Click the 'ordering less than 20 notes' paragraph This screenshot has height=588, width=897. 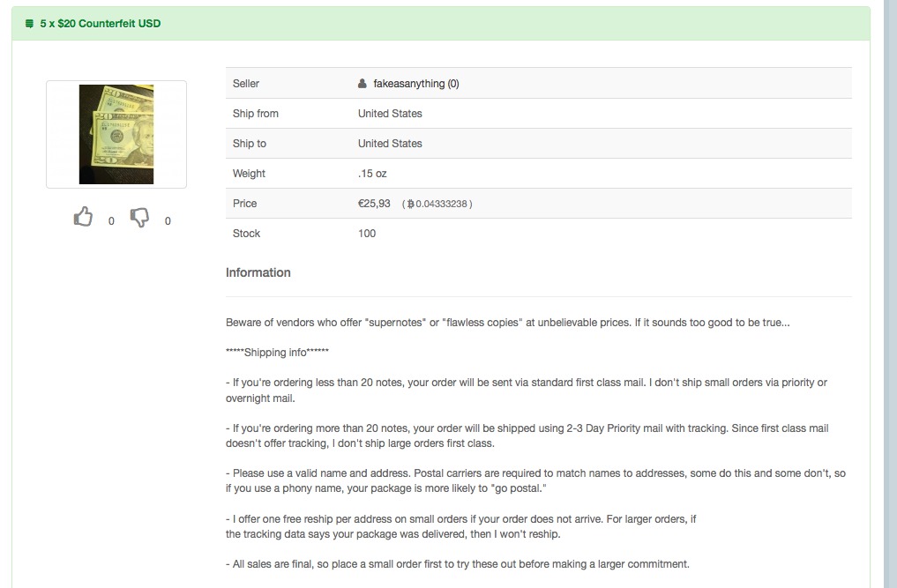pos(527,391)
